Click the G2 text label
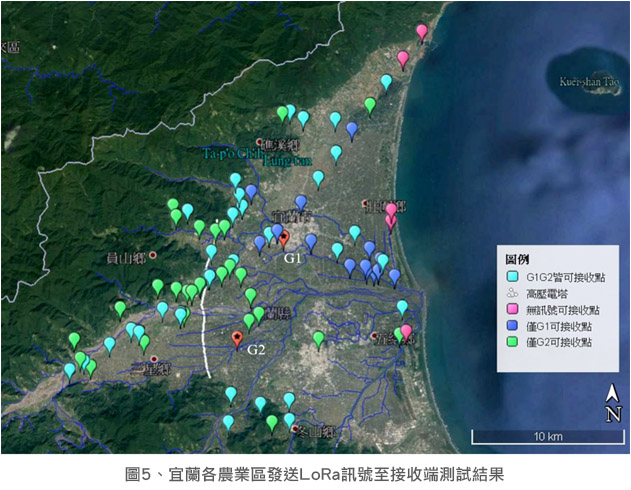This screenshot has width=631, height=490. tap(256, 350)
